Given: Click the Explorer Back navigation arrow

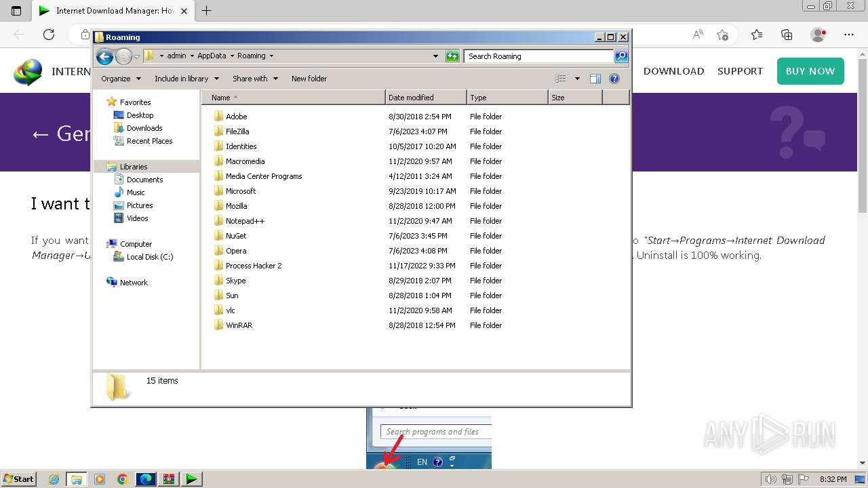Looking at the screenshot, I should [x=104, y=56].
